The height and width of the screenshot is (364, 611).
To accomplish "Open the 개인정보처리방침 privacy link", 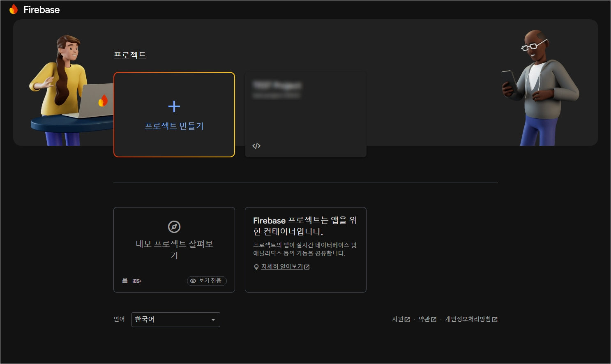I will tap(468, 319).
